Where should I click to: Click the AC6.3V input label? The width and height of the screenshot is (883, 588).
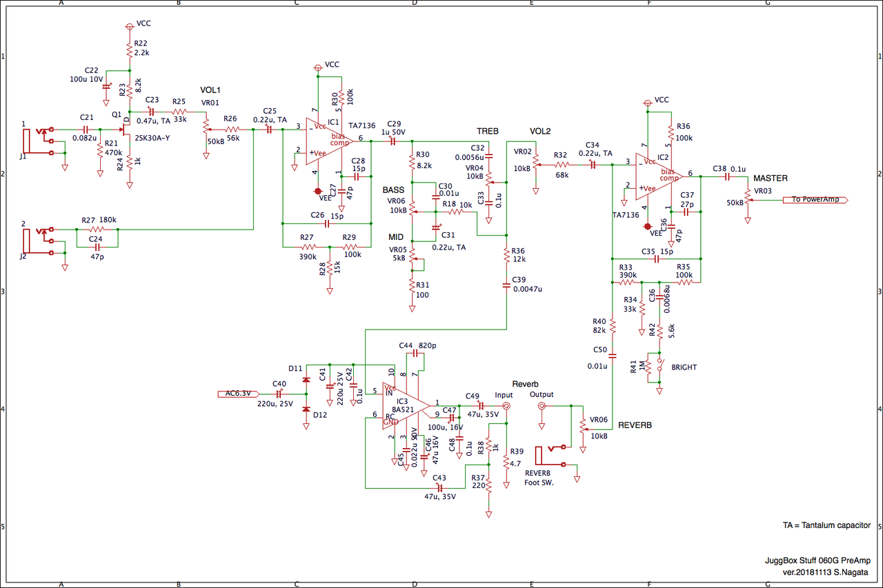238,394
